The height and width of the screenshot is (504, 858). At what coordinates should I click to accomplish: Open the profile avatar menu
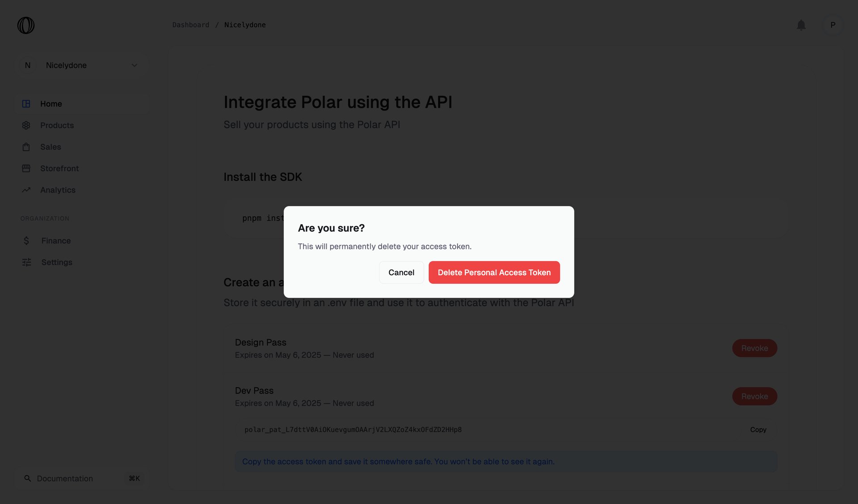tap(833, 25)
